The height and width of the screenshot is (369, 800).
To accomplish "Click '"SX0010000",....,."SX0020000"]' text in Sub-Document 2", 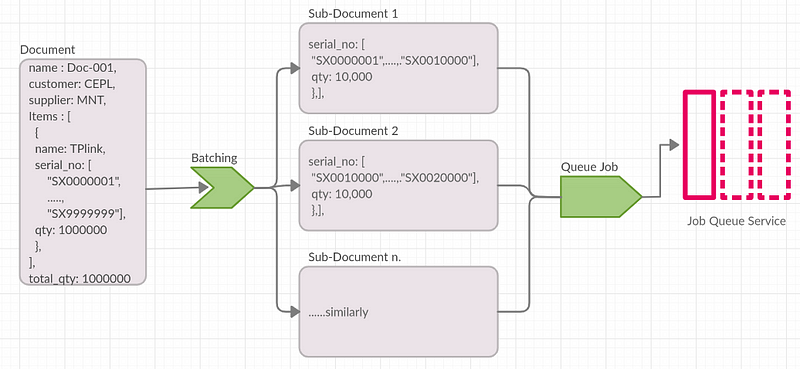I will click(395, 179).
